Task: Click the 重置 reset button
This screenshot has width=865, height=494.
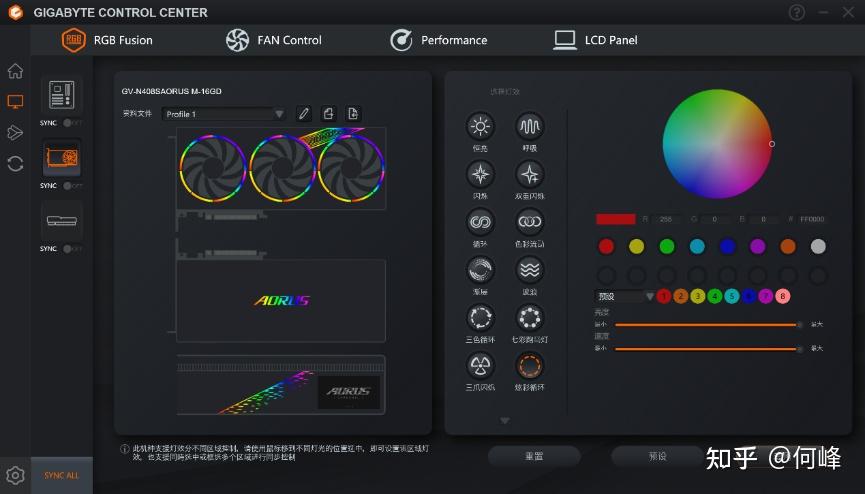Action: (x=534, y=456)
